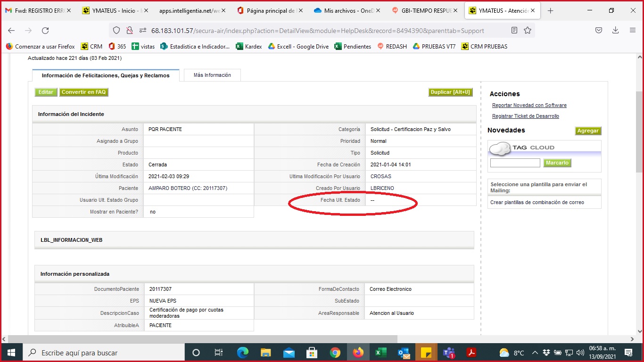Toggle reader view icon in address bar
644x362 pixels.
tap(514, 30)
